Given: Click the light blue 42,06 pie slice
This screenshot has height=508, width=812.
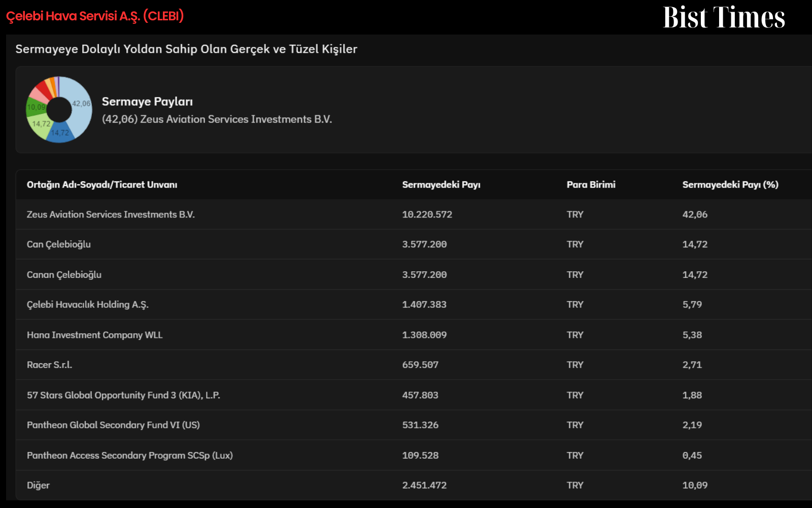Looking at the screenshot, I should 81,104.
